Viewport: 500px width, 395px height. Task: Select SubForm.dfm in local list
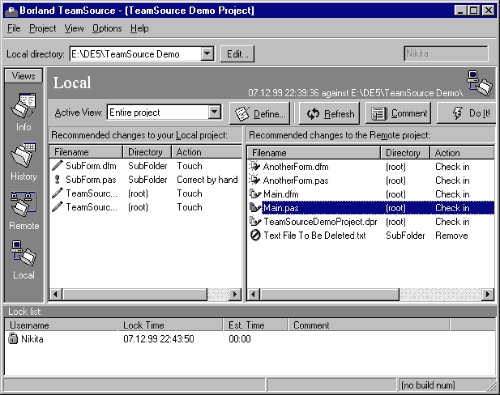pos(91,166)
